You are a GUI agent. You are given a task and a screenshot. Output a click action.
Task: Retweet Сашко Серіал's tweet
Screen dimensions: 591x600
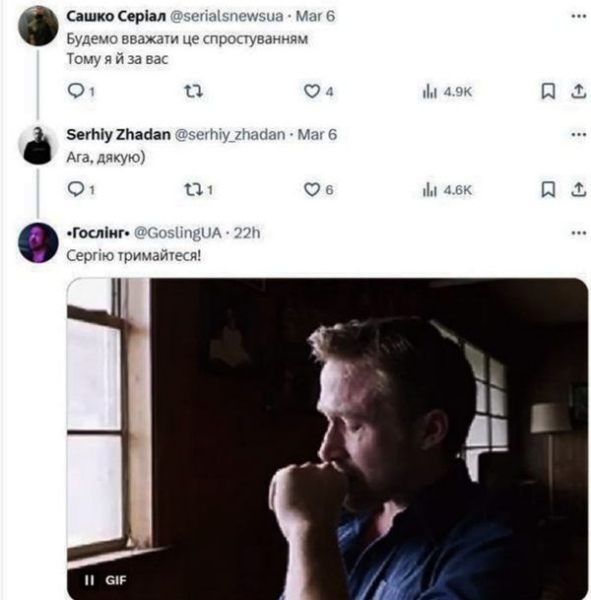(x=193, y=91)
